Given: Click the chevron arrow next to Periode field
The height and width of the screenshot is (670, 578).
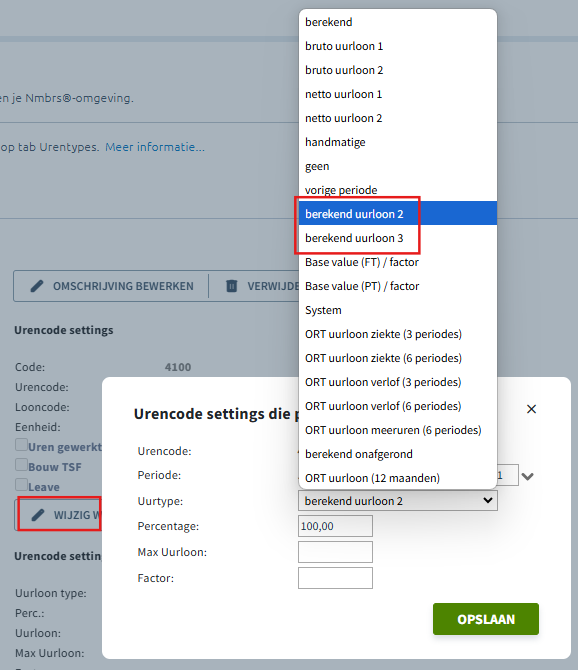Looking at the screenshot, I should pyautogui.click(x=528, y=476).
